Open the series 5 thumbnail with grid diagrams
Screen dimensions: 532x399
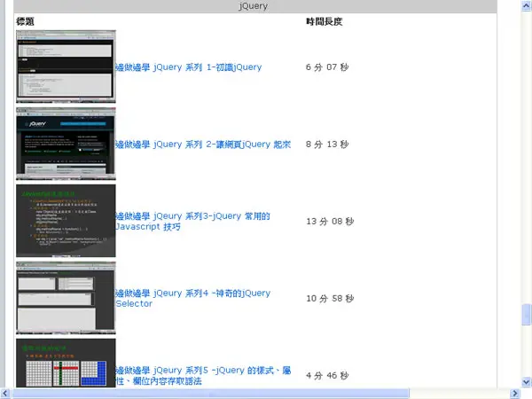click(x=66, y=363)
